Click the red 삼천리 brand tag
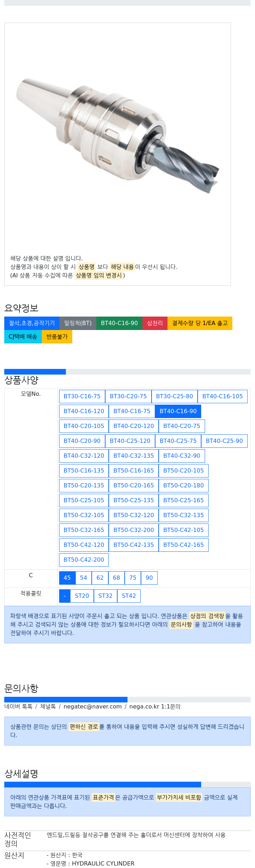 [x=155, y=323]
